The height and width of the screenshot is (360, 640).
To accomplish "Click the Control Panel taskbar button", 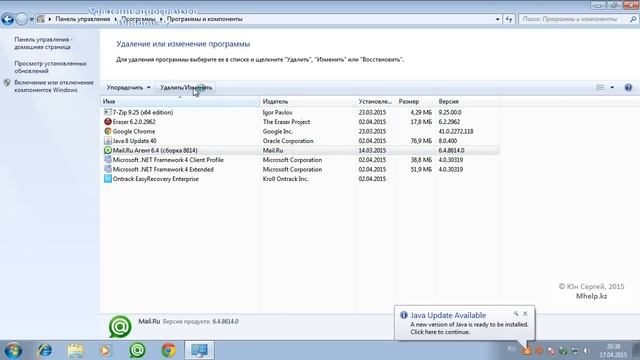I will [x=199, y=350].
